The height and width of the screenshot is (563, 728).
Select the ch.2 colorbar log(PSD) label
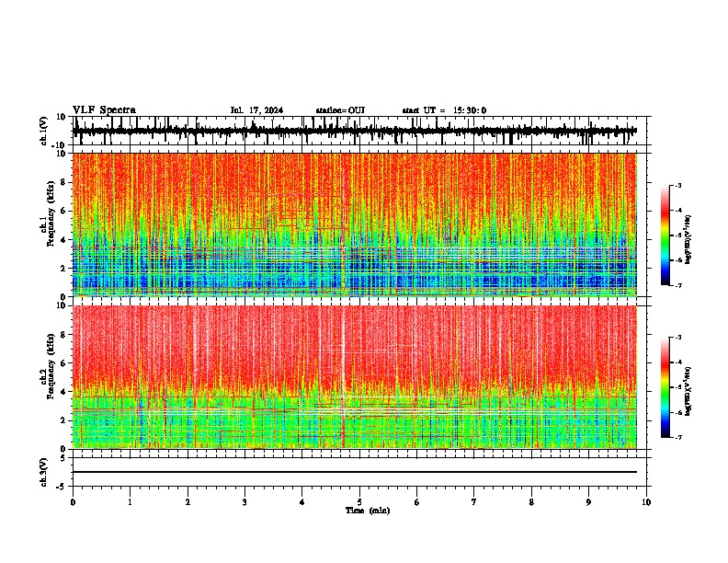click(688, 391)
